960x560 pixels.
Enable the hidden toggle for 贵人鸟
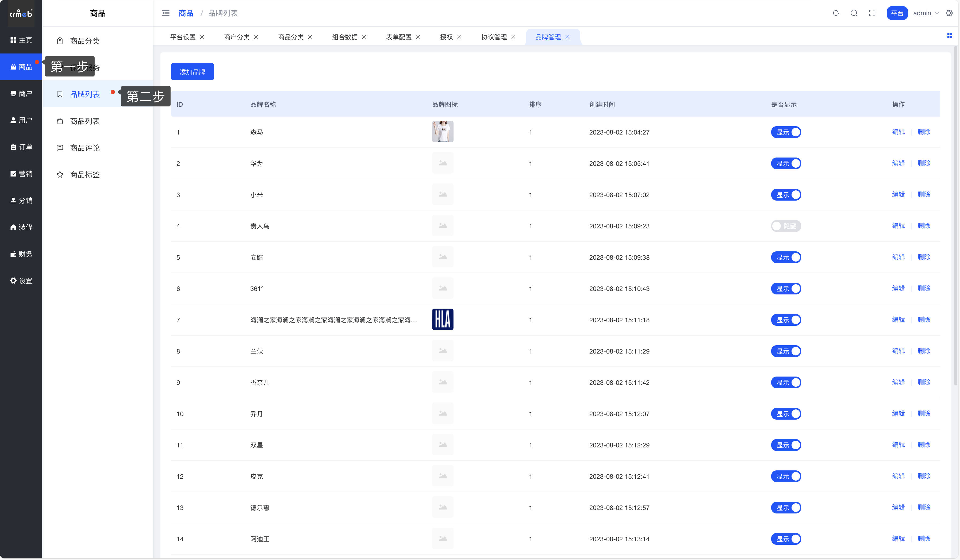pyautogui.click(x=786, y=226)
